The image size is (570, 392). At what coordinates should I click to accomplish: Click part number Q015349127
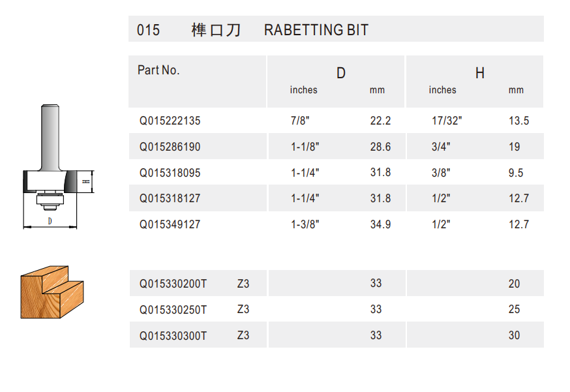click(x=170, y=225)
